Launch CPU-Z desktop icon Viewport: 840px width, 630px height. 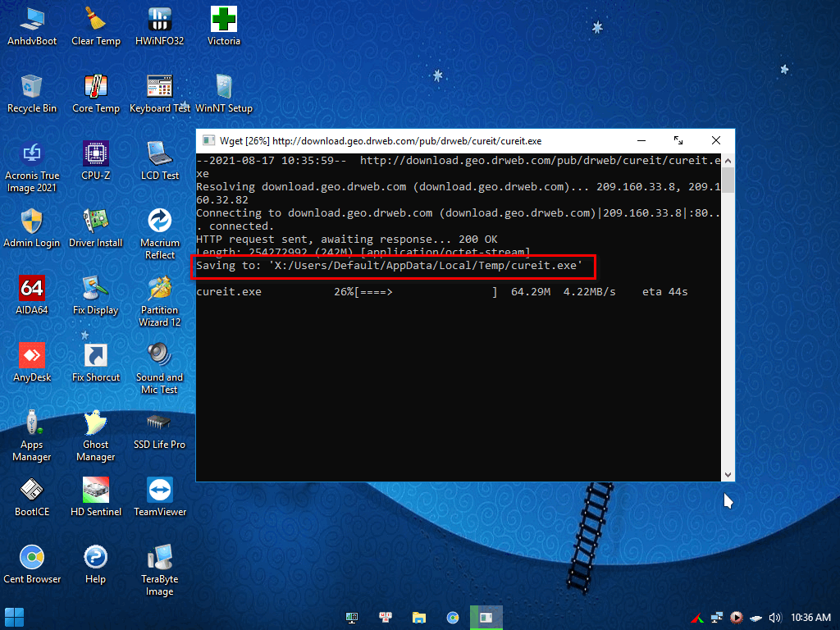click(x=96, y=161)
